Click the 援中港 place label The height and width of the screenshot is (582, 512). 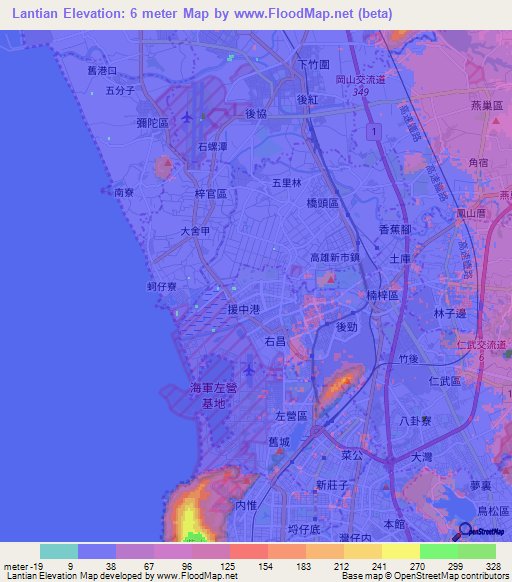(x=244, y=309)
